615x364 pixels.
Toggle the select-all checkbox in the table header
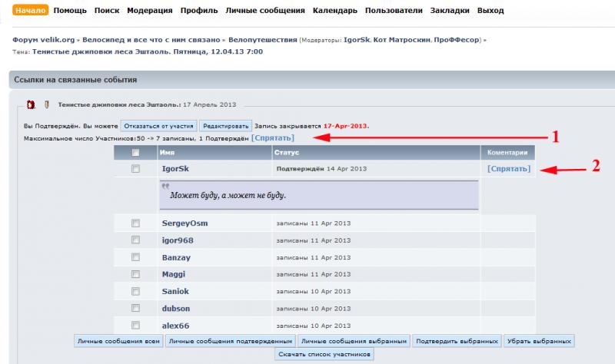(136, 153)
